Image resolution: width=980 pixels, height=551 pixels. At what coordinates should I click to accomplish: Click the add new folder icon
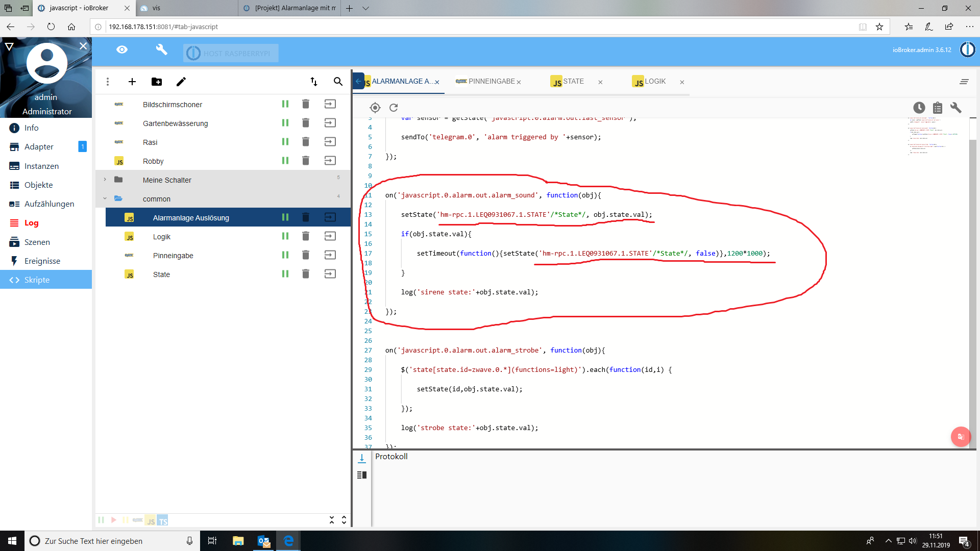pyautogui.click(x=157, y=82)
